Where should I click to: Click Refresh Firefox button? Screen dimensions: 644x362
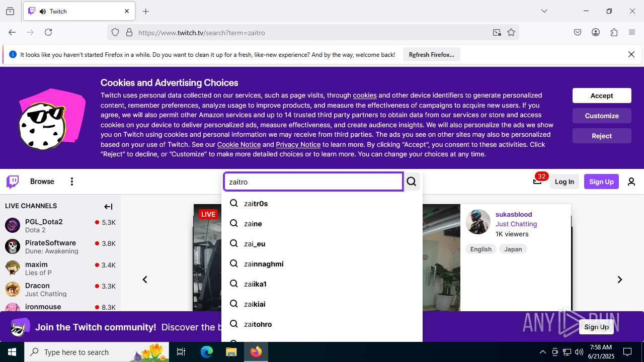(432, 54)
